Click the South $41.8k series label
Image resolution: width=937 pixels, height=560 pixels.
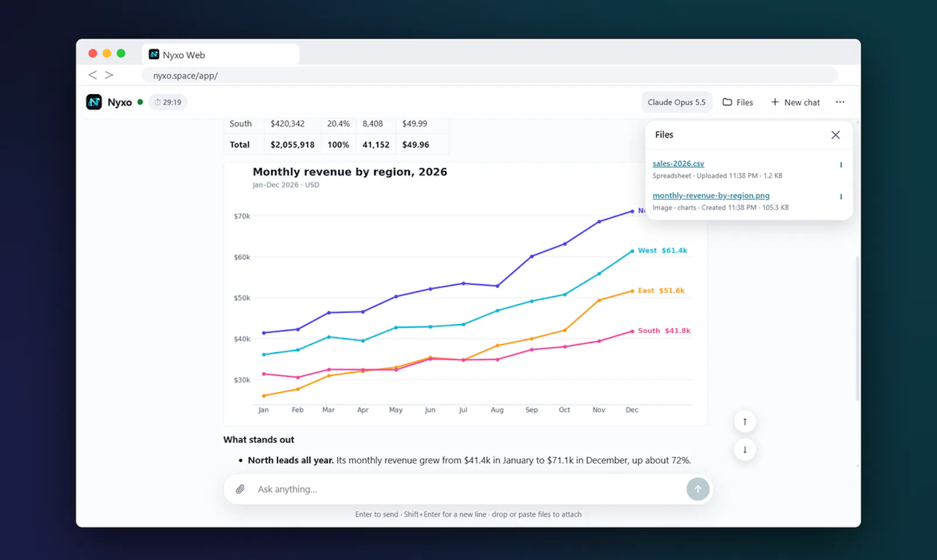[664, 331]
